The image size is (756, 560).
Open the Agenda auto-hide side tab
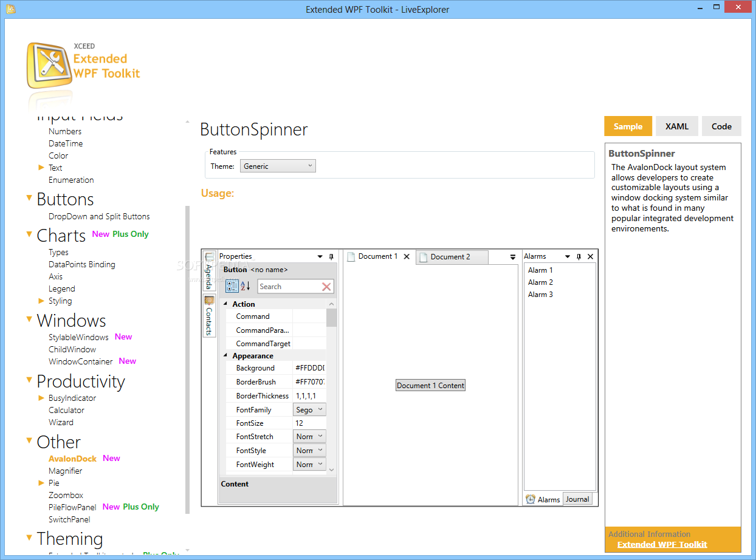[209, 271]
